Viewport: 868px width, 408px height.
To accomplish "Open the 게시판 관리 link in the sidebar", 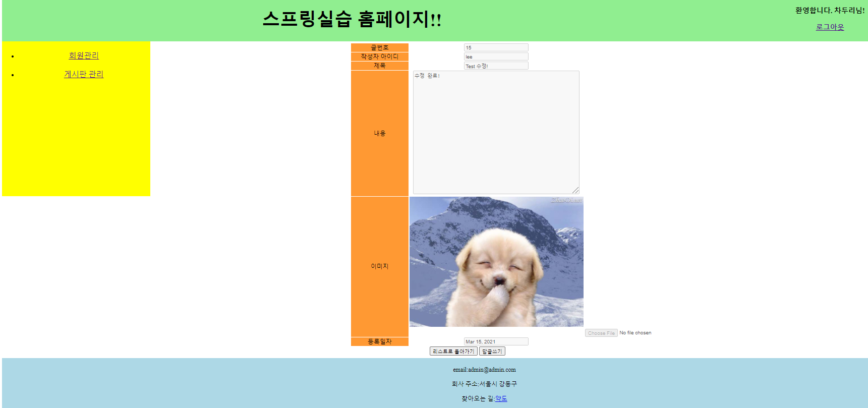I will click(84, 74).
